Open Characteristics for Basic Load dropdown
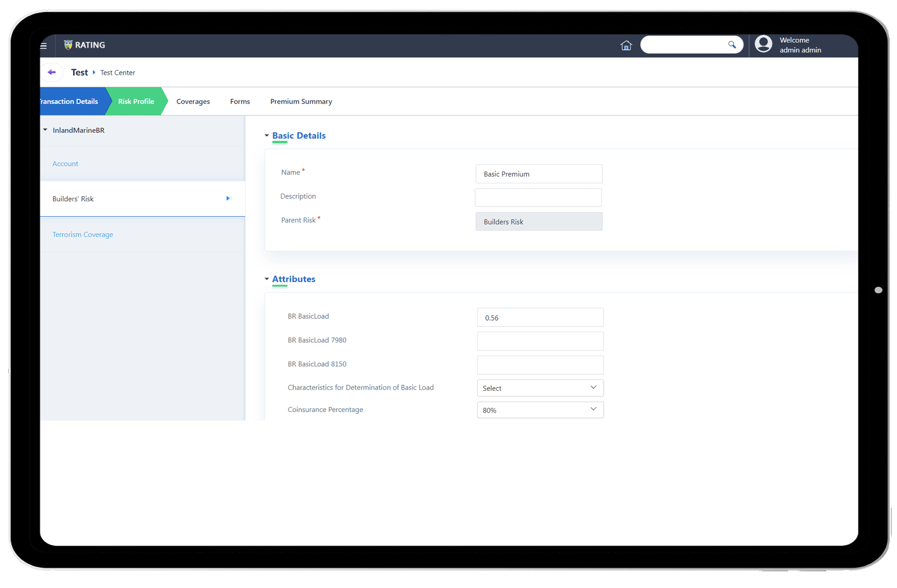This screenshot has width=897, height=588. (x=540, y=388)
